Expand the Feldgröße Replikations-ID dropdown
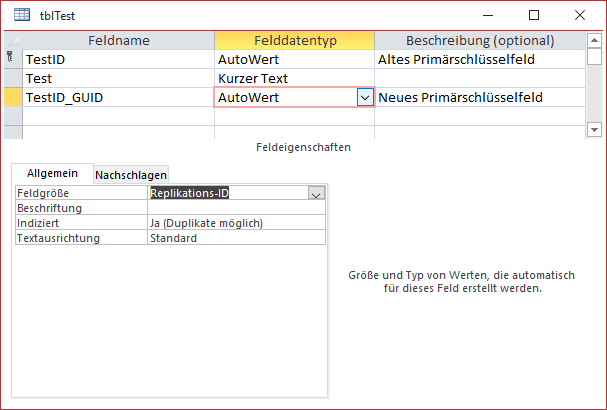 [x=317, y=193]
